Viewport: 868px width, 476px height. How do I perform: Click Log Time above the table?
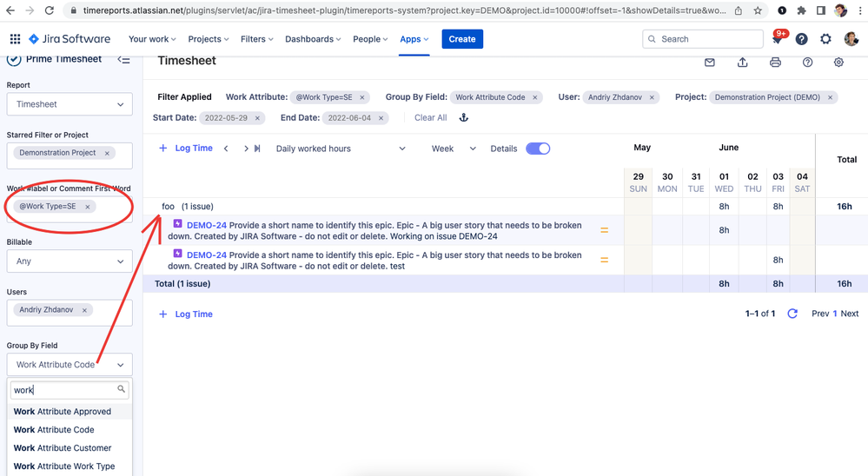click(x=186, y=149)
